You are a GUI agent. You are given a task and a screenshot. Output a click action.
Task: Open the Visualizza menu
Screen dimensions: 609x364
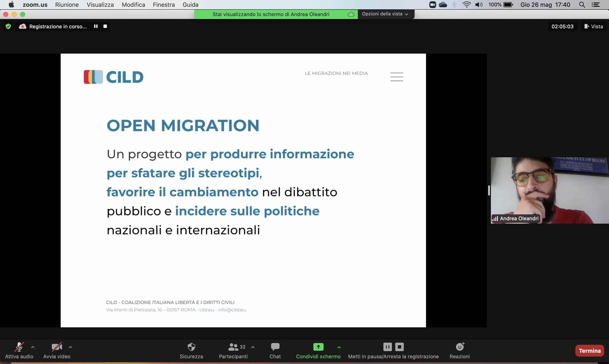[x=100, y=5]
